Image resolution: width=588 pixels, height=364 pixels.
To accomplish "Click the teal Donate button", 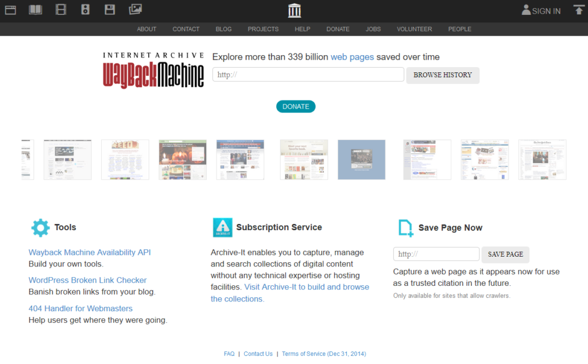I will pos(296,106).
